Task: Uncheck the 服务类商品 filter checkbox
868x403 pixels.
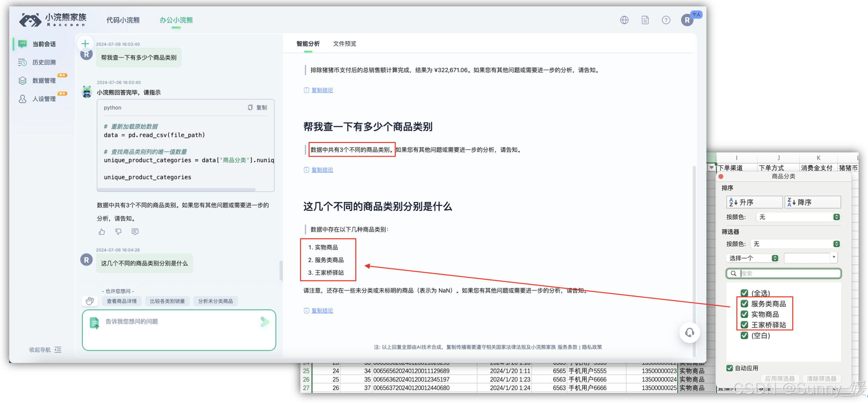Action: pos(744,303)
